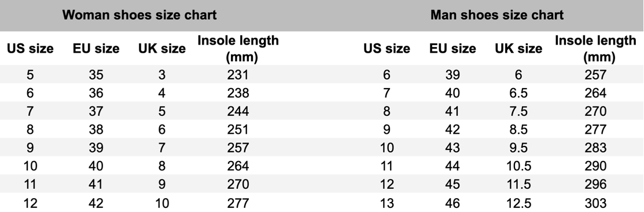Viewport: 644px width, 212px height.
Task: Select woman's insole length value 231
Action: pos(238,75)
